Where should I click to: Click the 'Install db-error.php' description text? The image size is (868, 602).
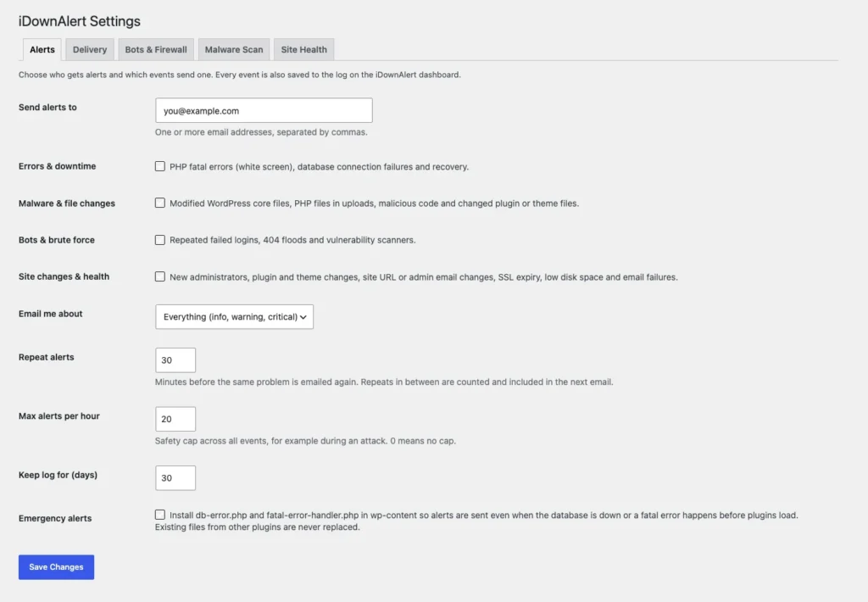484,515
